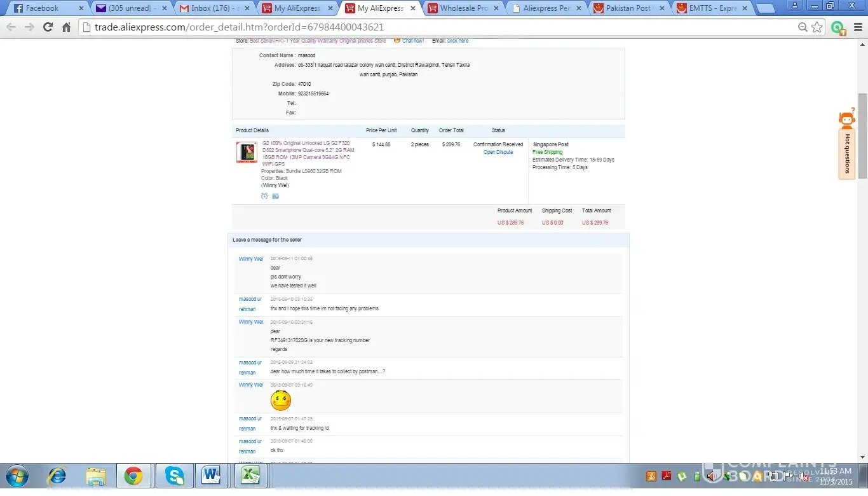Click the Chat now! link
The width and height of the screenshot is (868, 496).
point(412,41)
